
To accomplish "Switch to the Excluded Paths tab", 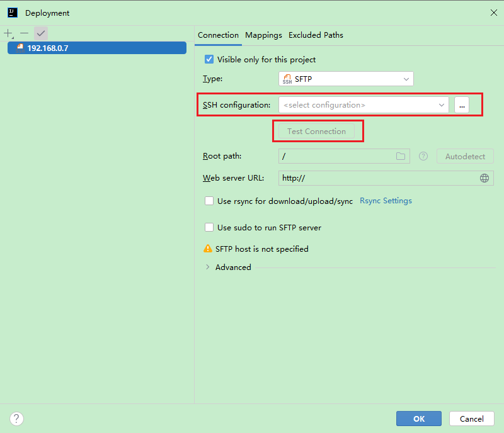I will pyautogui.click(x=316, y=35).
